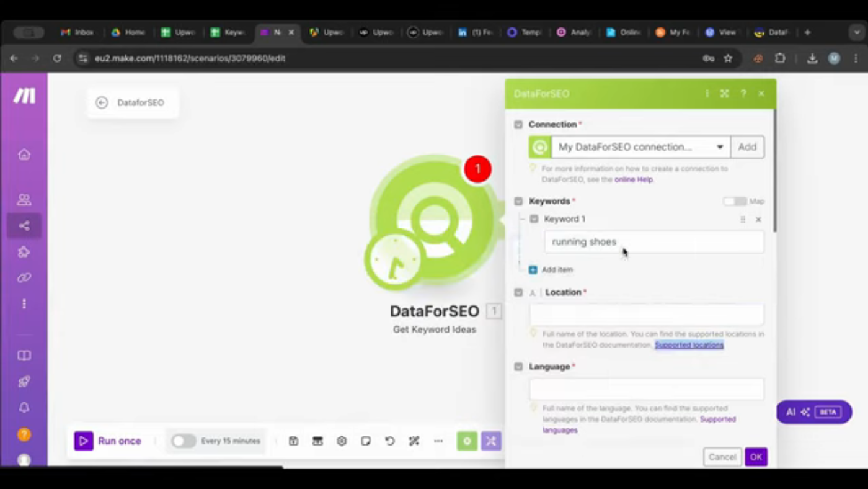Open the three-dot More menu in toolbar
868x489 pixels.
point(438,441)
